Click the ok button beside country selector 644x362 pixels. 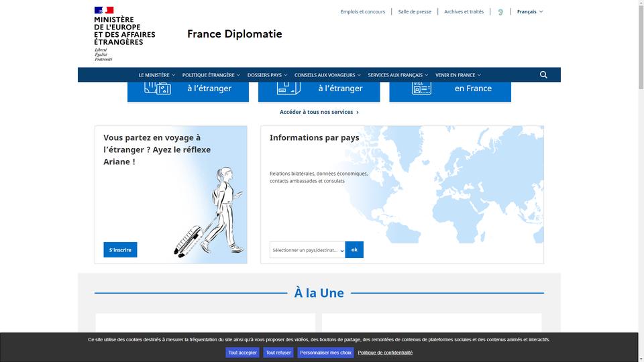[x=354, y=250]
